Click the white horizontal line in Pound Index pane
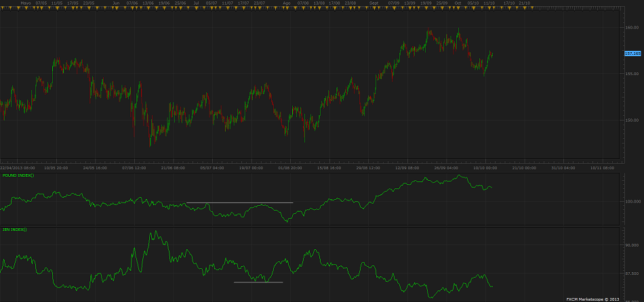Screen dimensions: 644x302 [x=239, y=202]
